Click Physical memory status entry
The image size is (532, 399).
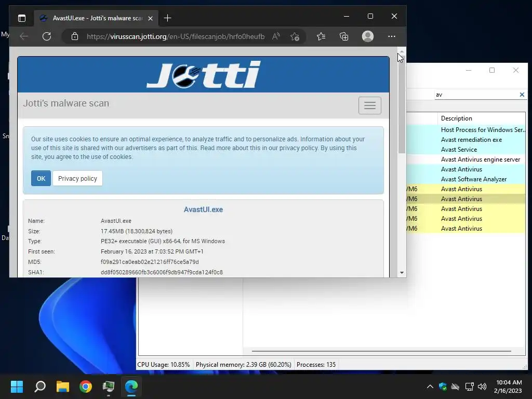tap(243, 365)
